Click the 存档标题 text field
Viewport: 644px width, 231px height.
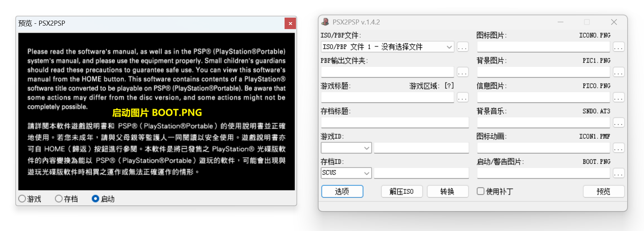coord(395,123)
